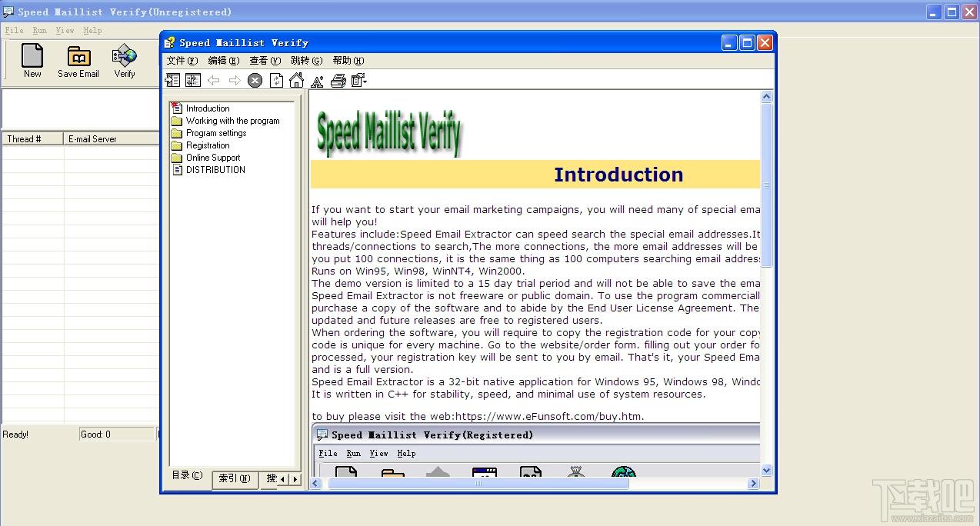This screenshot has width=980, height=526.
Task: Click the locate/sync contents icon in help toolbar
Action: pyautogui.click(x=193, y=80)
